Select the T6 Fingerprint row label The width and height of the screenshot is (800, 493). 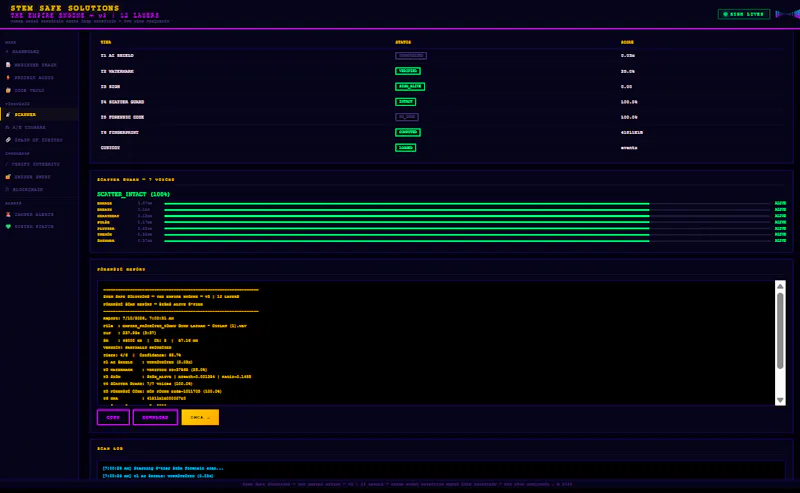(119, 133)
